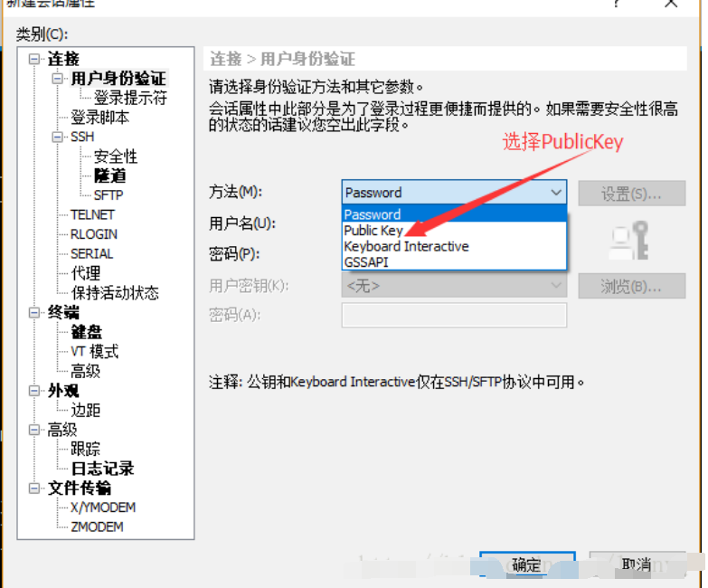Collapse the 连接 tree node
Screen dimensions: 708x588
[x=34, y=59]
